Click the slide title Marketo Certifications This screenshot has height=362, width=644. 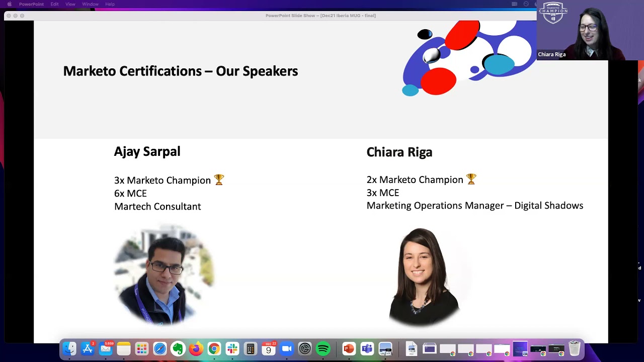[x=181, y=71]
